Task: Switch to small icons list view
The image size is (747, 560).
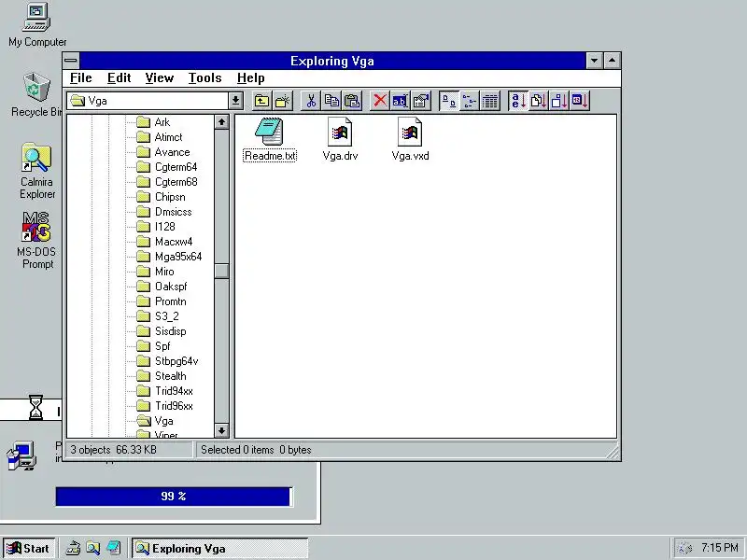Action: tap(470, 101)
